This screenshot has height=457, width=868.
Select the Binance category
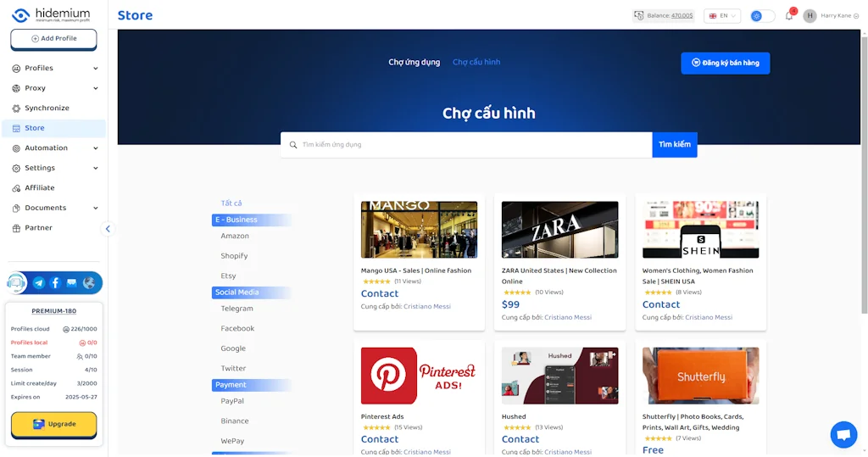[x=235, y=421]
